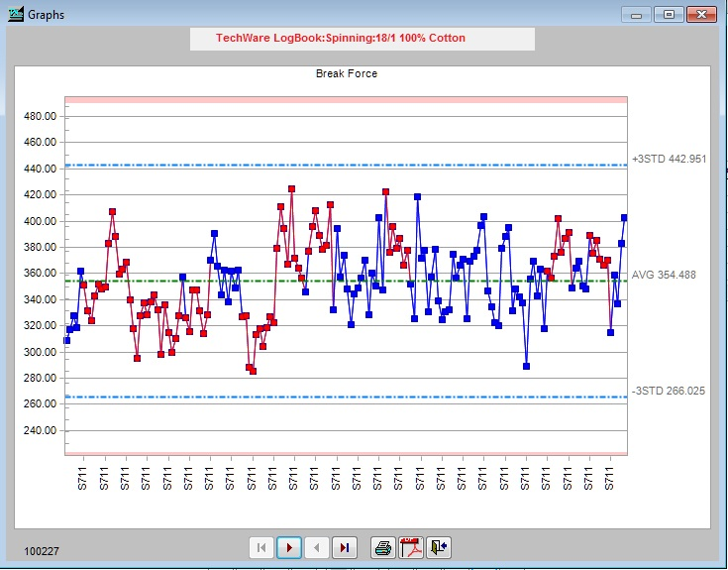Minimize the Graphs window

pyautogui.click(x=636, y=15)
